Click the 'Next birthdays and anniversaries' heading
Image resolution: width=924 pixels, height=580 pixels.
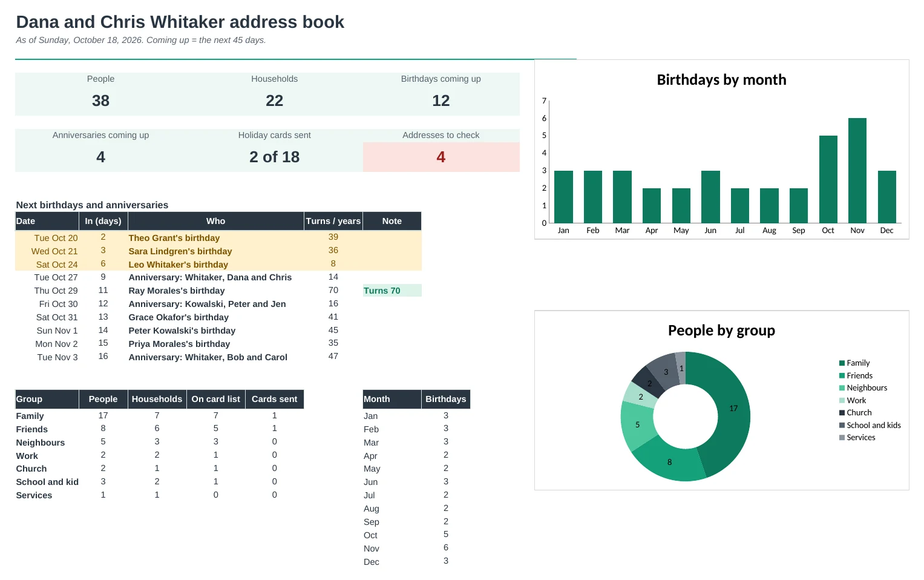[x=92, y=205]
